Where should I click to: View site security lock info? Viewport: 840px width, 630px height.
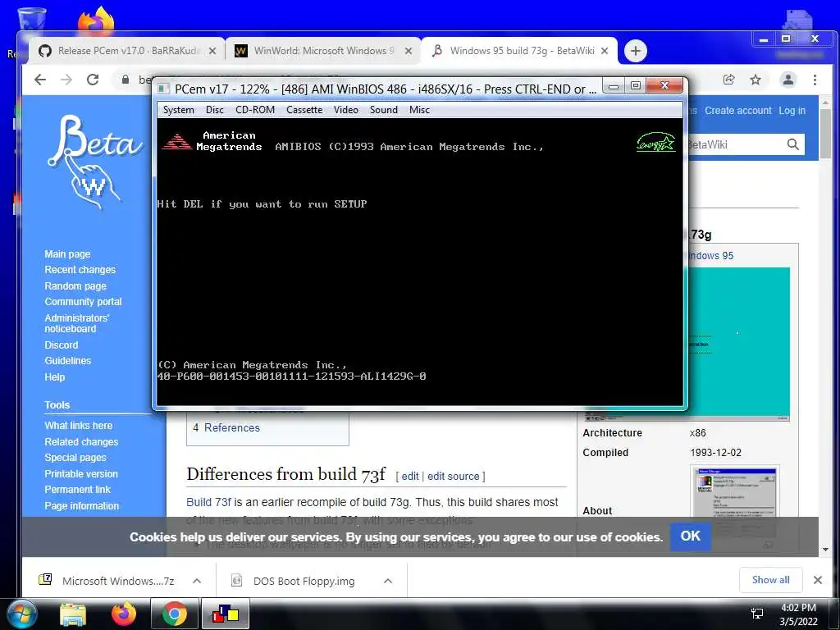pyautogui.click(x=126, y=80)
